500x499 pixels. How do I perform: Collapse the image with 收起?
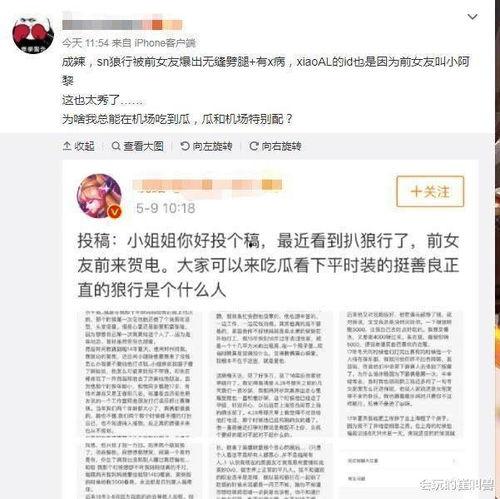pos(79,146)
